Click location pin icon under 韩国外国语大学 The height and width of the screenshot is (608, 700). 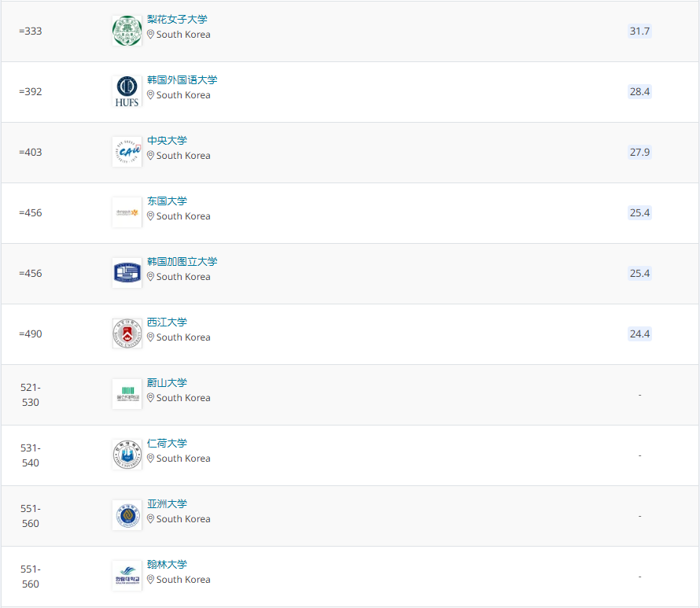pos(150,95)
